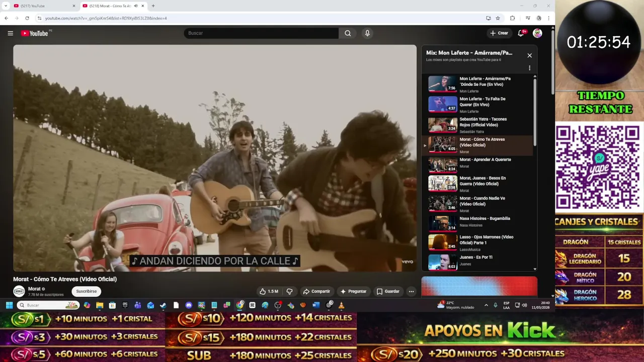644x362 pixels.
Task: Subscribe to Morat with Suscribirse
Action: click(87, 291)
